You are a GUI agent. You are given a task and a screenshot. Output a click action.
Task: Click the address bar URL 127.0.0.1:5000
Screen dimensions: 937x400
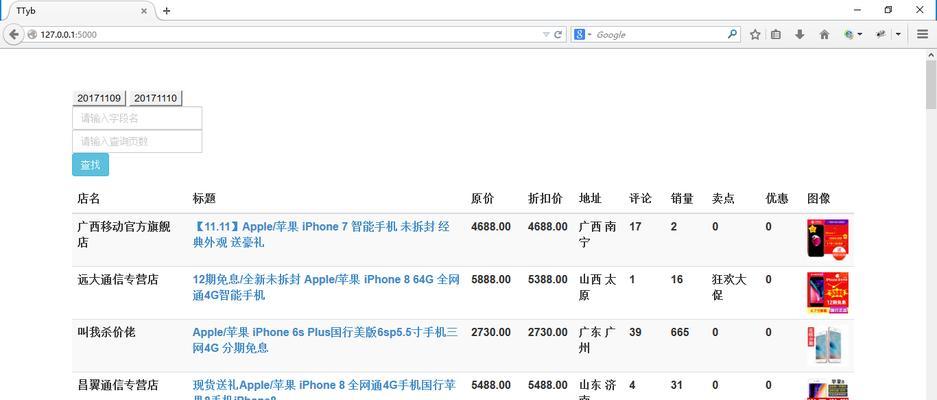pos(68,35)
